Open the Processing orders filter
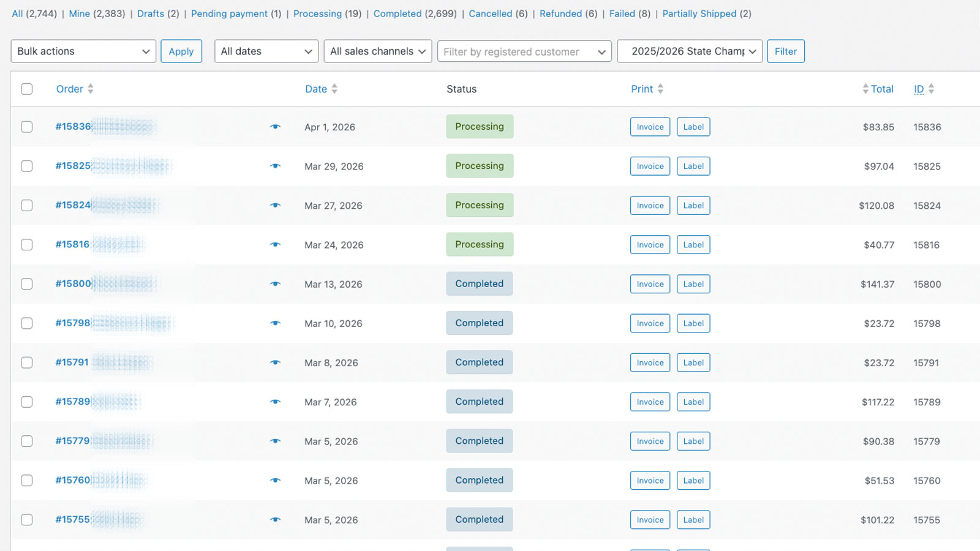The width and height of the screenshot is (980, 551). click(x=318, y=13)
